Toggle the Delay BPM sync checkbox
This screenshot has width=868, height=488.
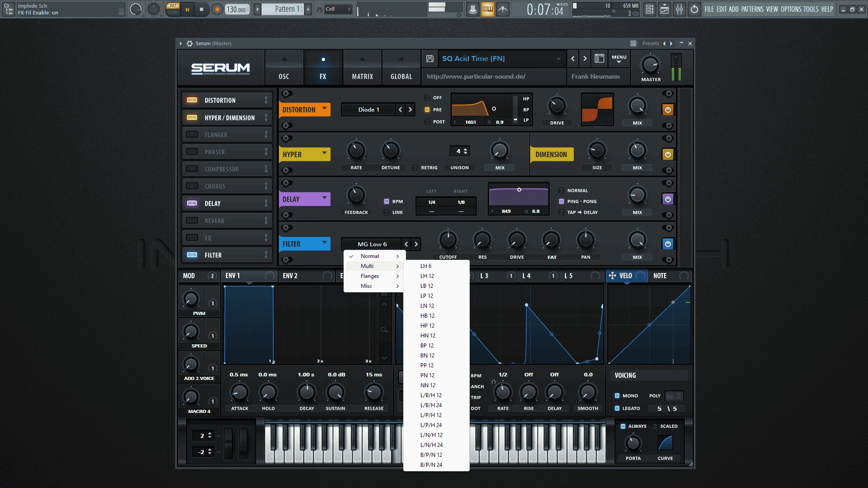[x=387, y=202]
